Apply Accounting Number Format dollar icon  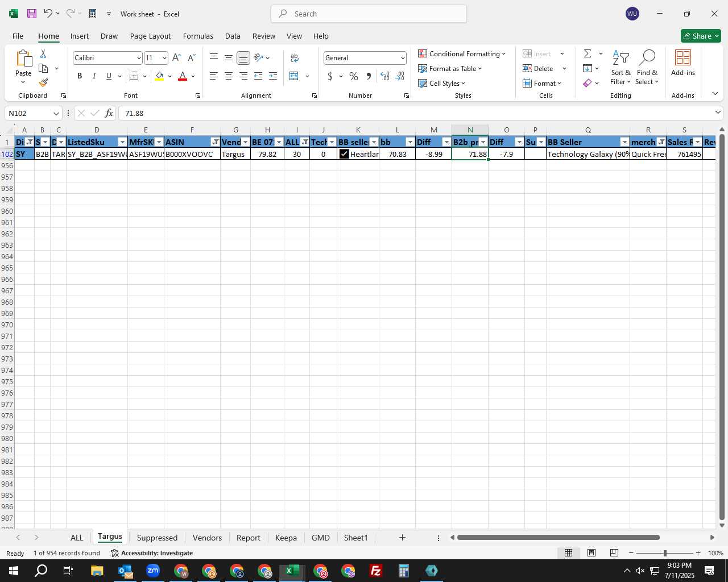330,76
